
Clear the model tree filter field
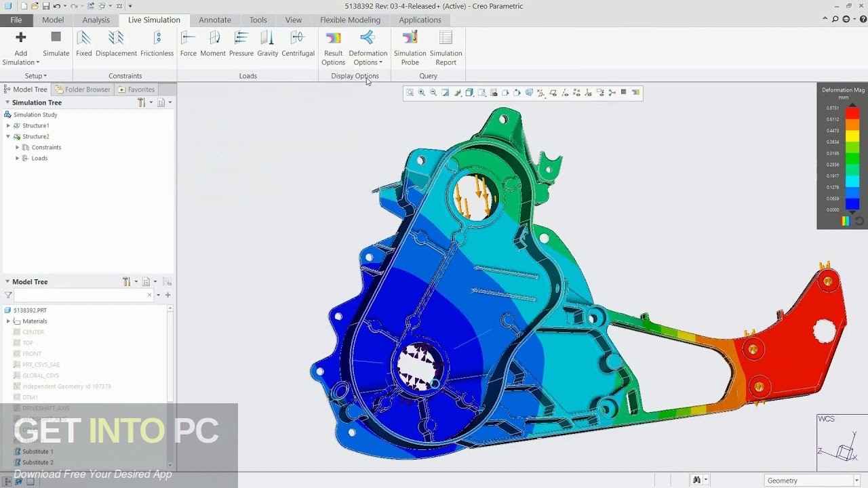pyautogui.click(x=149, y=295)
